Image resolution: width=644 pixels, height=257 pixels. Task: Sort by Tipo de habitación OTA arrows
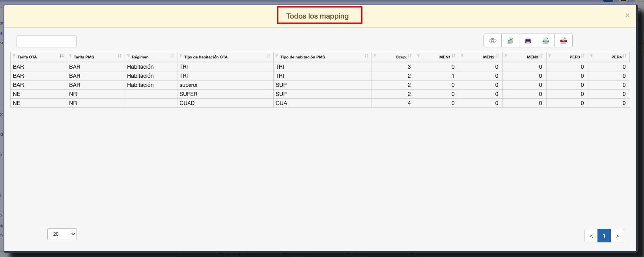(x=268, y=56)
